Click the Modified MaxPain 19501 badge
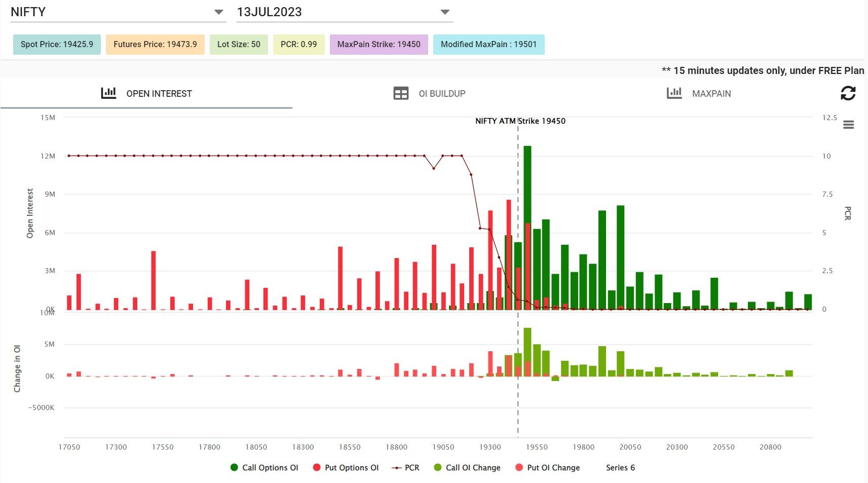Viewport: 868px width, 483px height. pos(488,44)
